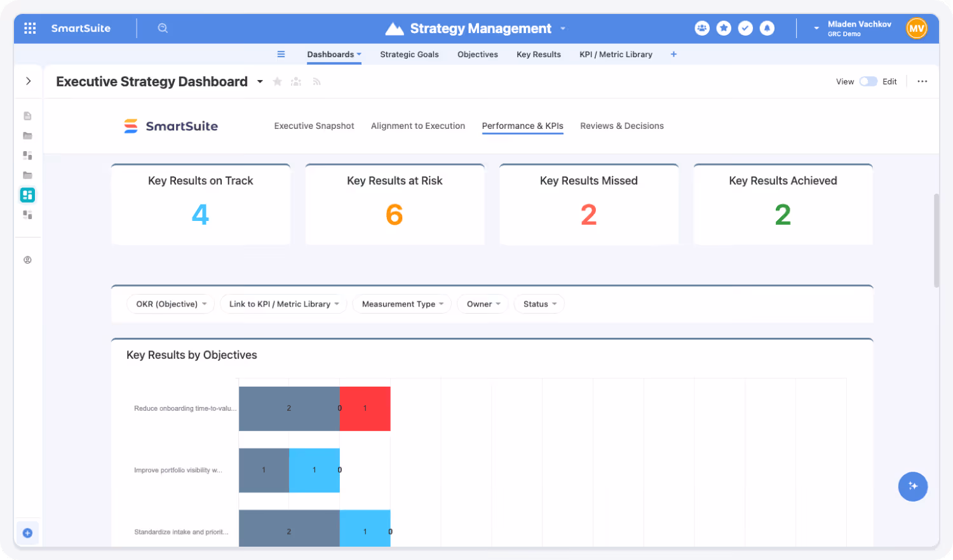The image size is (953, 560).
Task: Open the Measurement Type filter
Action: (x=402, y=304)
